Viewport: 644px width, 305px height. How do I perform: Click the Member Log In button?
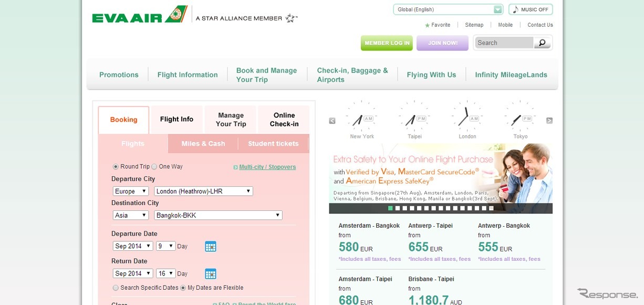pyautogui.click(x=387, y=43)
